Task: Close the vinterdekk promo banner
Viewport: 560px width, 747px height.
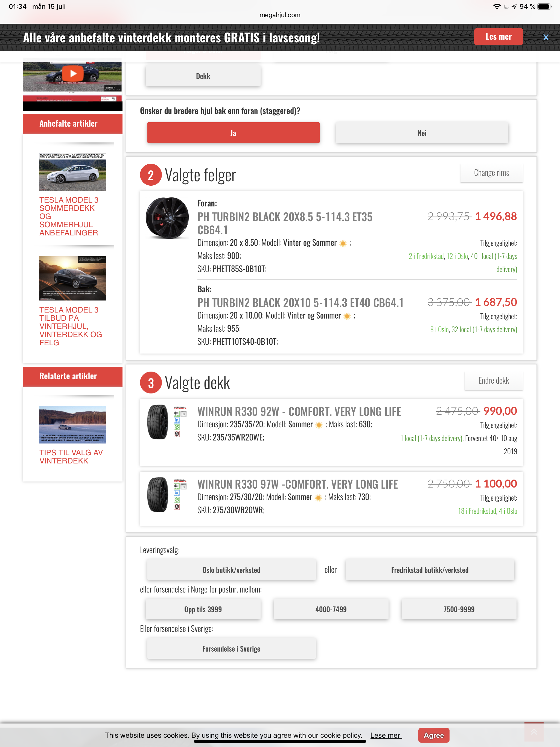Action: pos(546,37)
